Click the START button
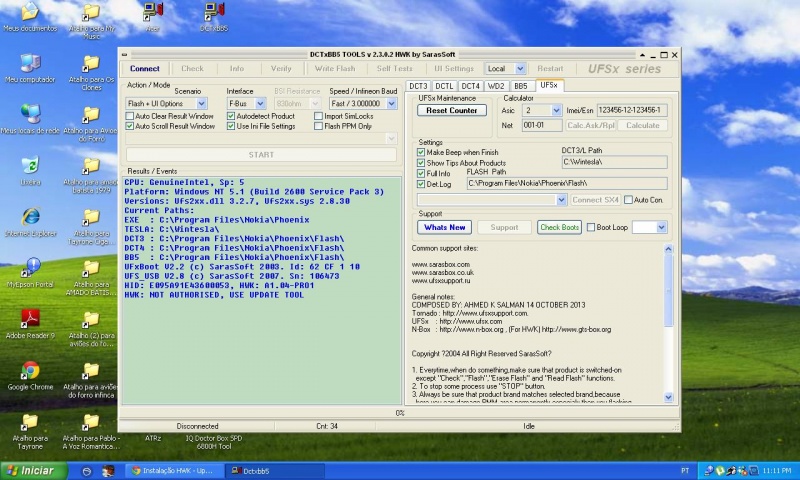The width and height of the screenshot is (800, 480). 261,155
